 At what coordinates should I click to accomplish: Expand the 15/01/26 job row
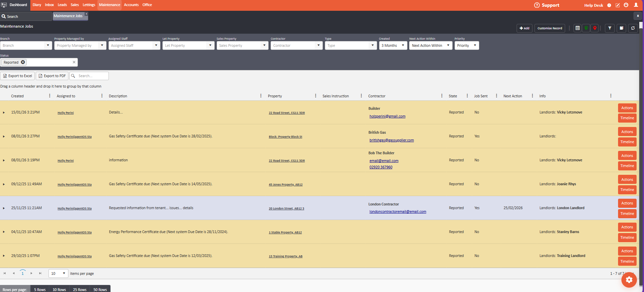4,112
